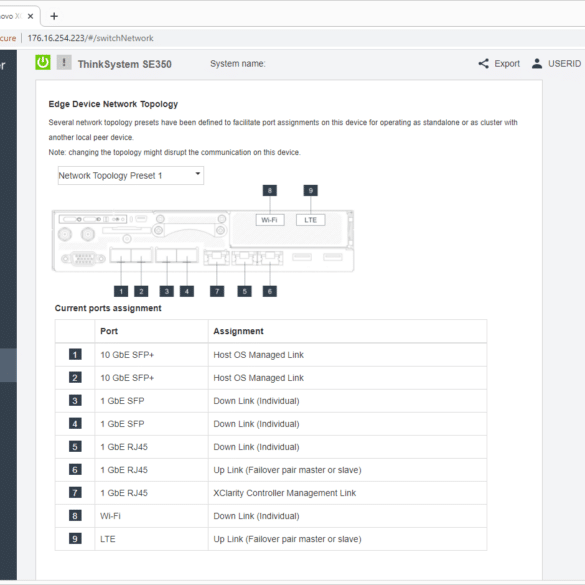Close the current browser tab
Image resolution: width=585 pixels, height=585 pixels.
[31, 16]
